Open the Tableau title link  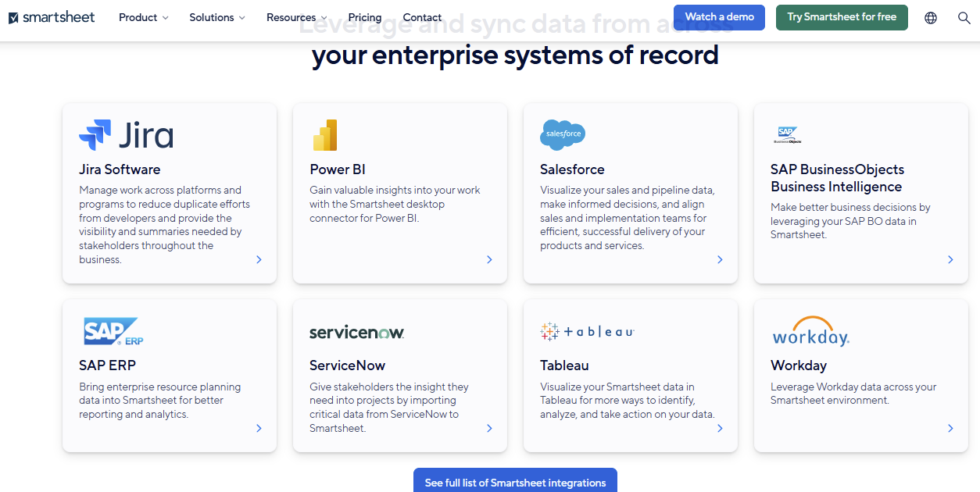[564, 365]
